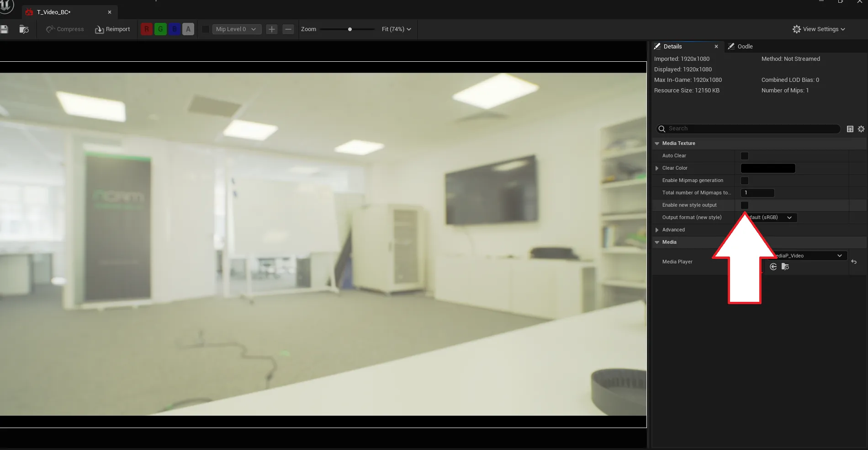Decrease mip level with minus button
The width and height of the screenshot is (868, 450).
click(x=288, y=29)
